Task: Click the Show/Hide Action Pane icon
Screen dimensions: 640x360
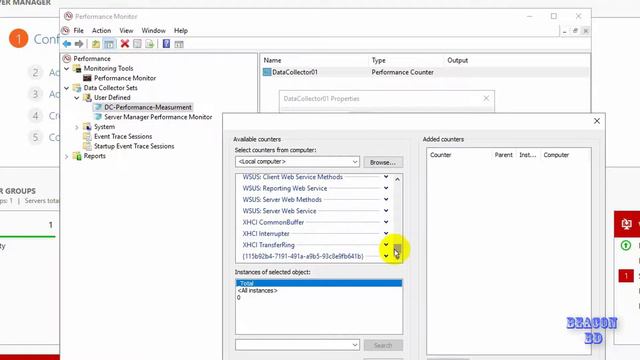Action: 179,44
